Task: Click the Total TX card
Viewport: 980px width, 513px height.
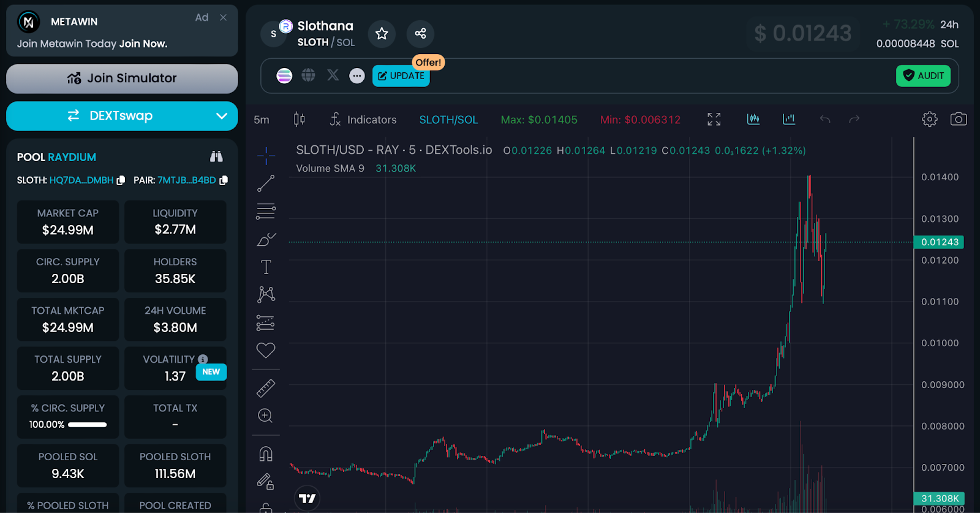Action: point(175,417)
